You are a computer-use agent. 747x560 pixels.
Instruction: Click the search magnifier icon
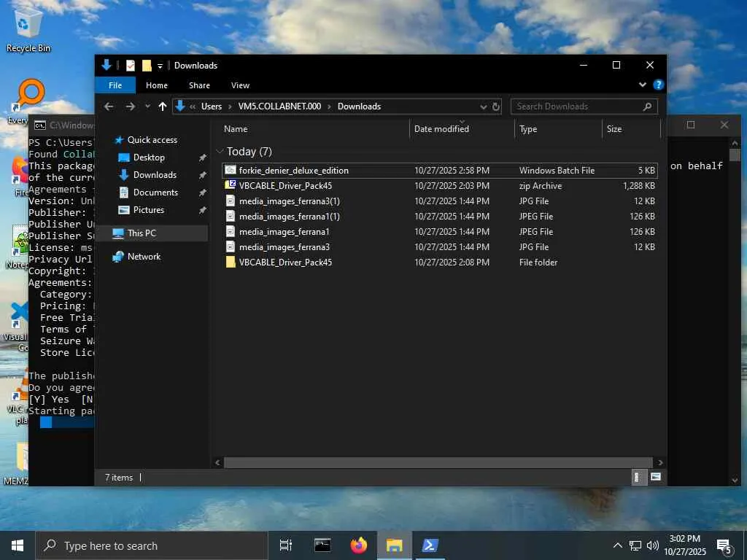pos(647,106)
